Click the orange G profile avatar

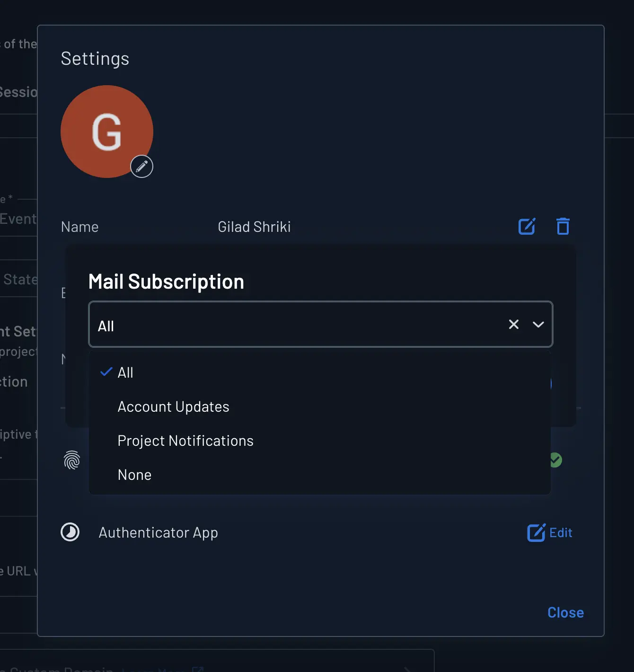click(x=106, y=132)
